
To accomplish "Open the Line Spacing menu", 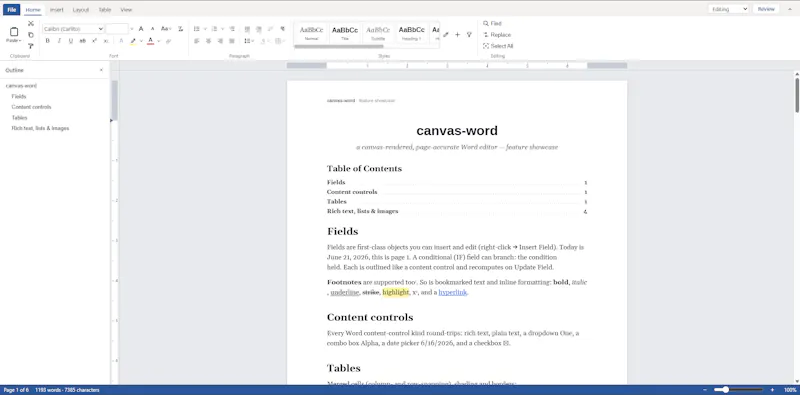I will tap(248, 41).
